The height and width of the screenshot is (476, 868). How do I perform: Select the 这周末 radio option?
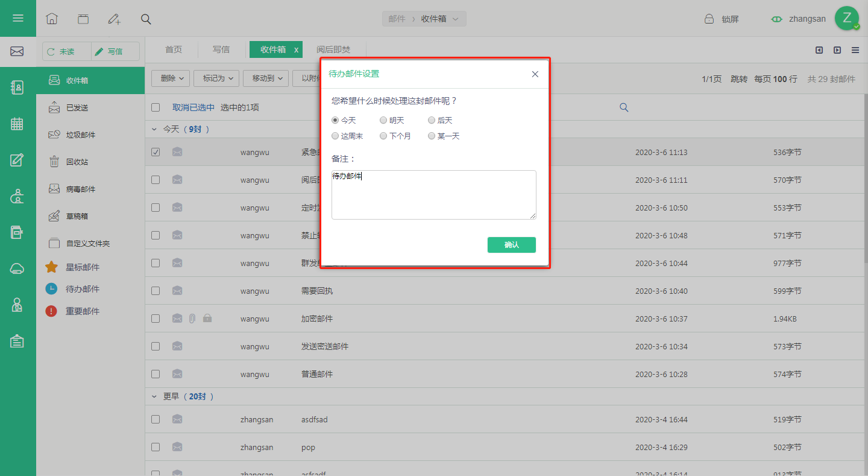coord(335,136)
